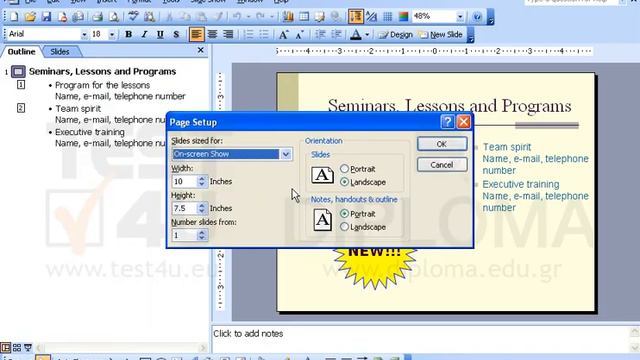The height and width of the screenshot is (360, 640).
Task: Click the Height input field
Action: pos(185,208)
